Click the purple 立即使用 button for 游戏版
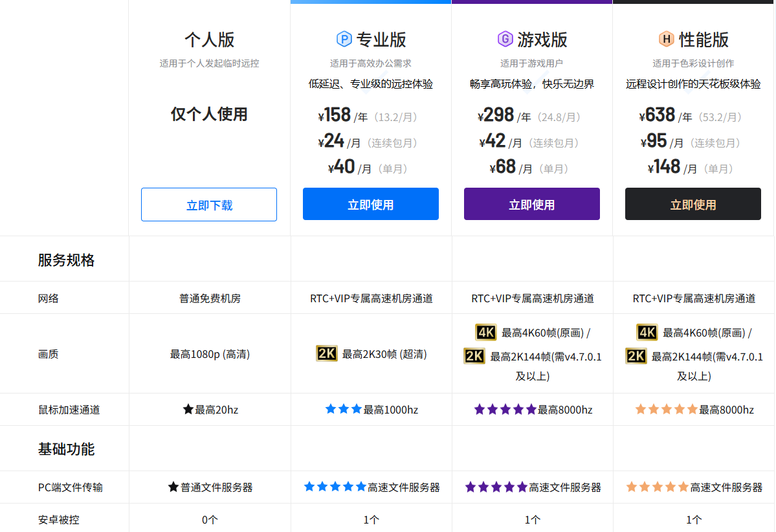Viewport: 776px width, 532px height. 532,204
